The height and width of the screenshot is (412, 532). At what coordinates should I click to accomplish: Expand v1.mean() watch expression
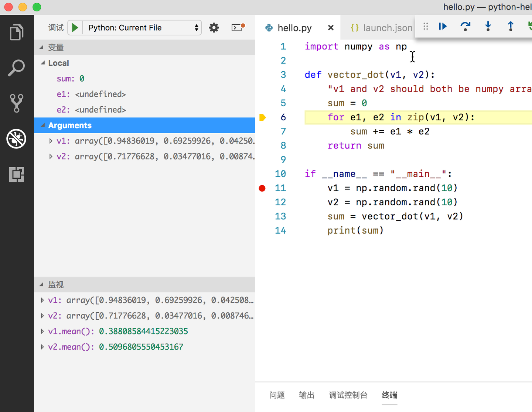42,331
